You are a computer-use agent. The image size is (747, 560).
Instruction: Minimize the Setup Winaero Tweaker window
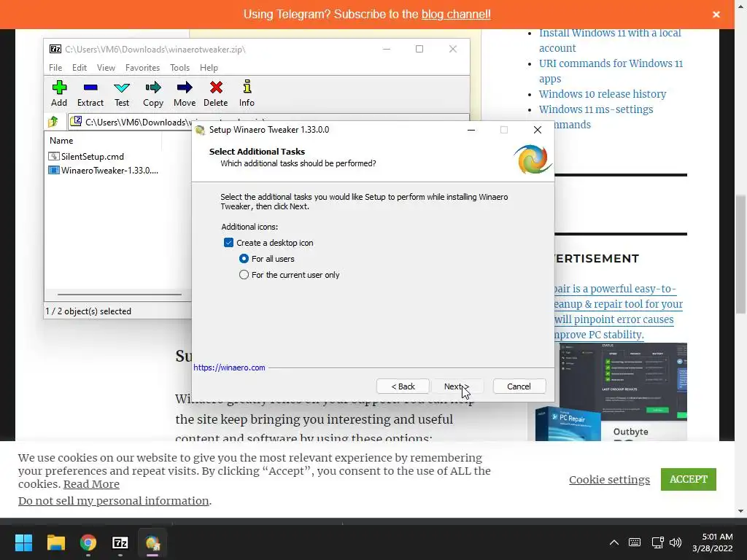[x=471, y=130]
